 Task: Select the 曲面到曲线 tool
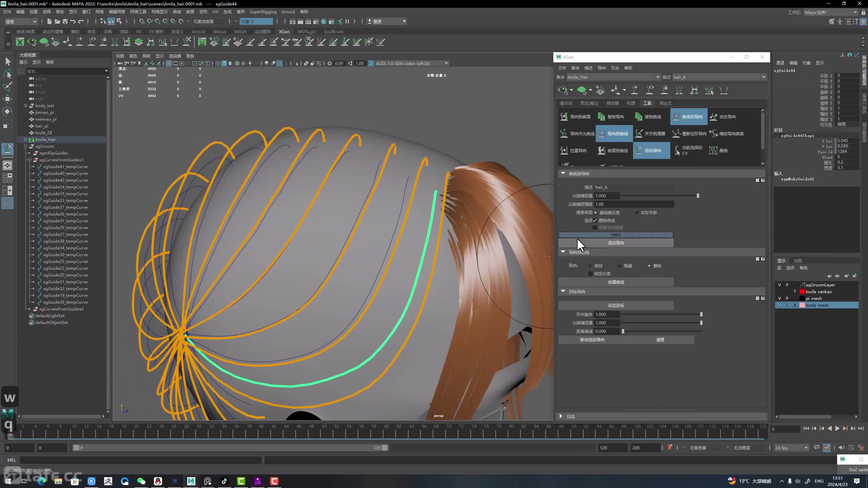(614, 150)
